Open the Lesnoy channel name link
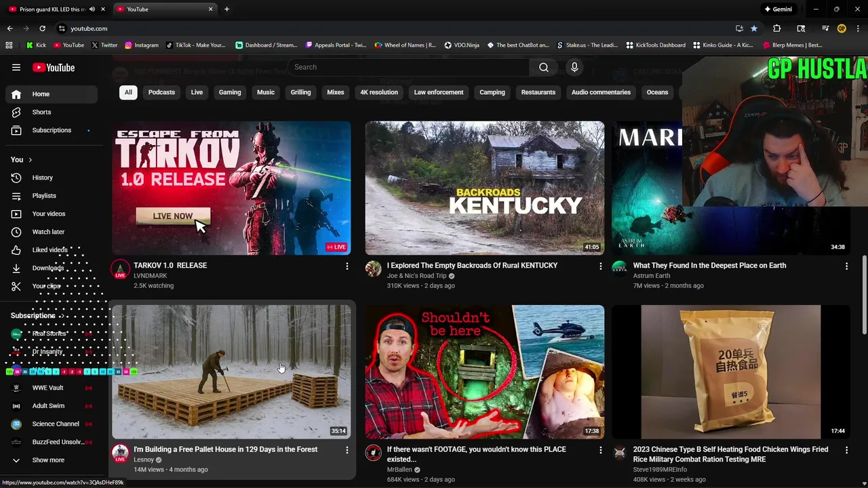The width and height of the screenshot is (868, 488). tap(144, 460)
